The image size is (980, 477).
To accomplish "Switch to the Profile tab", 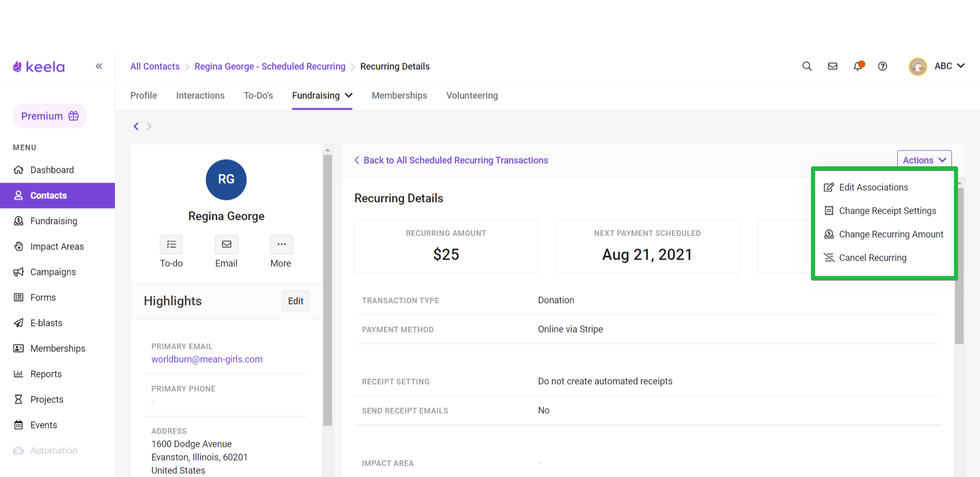I will 144,95.
